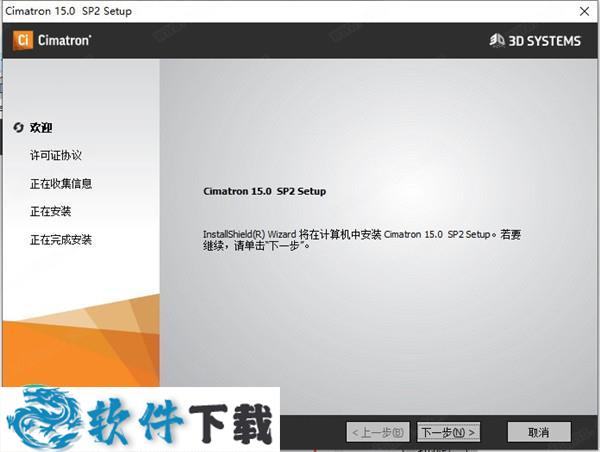The width and height of the screenshot is (600, 452).
Task: Click the 下一步(N) next button
Action: pyautogui.click(x=448, y=432)
